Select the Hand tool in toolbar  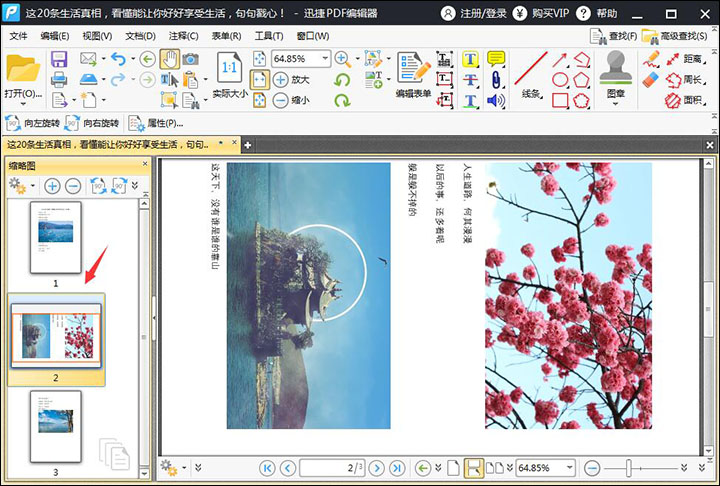169,59
